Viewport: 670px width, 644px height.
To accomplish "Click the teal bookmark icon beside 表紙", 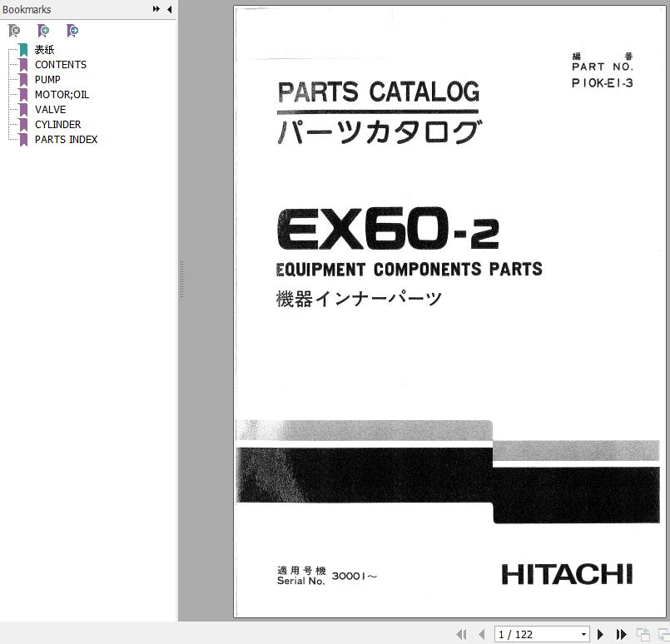I will click(23, 50).
